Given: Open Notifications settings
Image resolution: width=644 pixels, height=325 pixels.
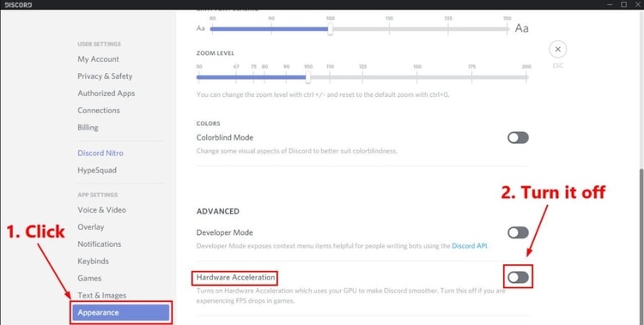Looking at the screenshot, I should pyautogui.click(x=99, y=244).
